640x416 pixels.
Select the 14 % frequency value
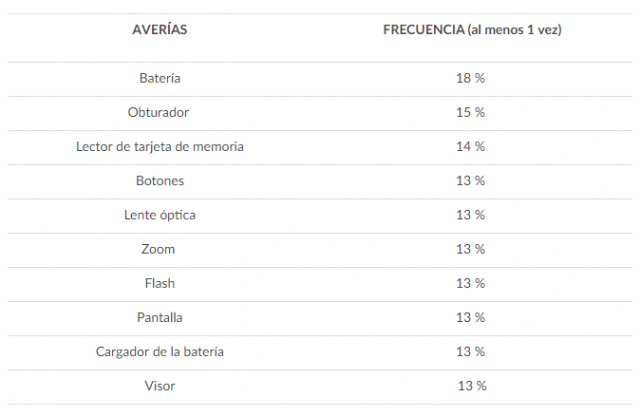tap(471, 146)
